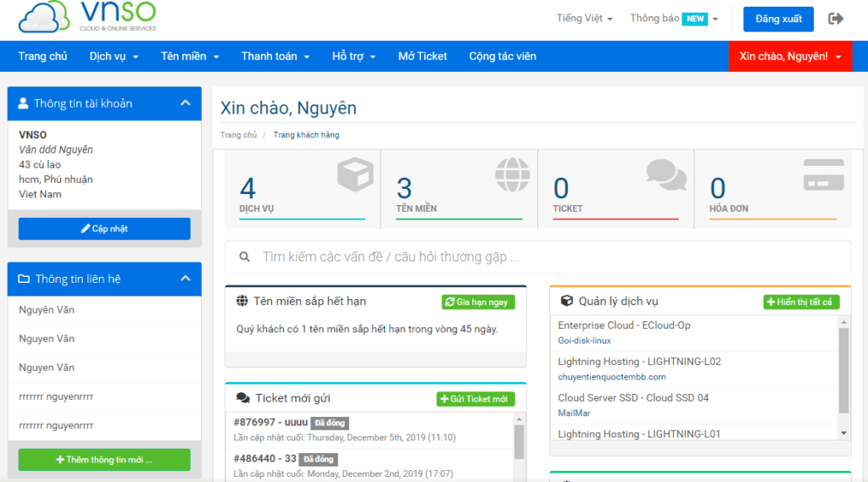Expand the Dịch vụ menu
868x482 pixels.
click(114, 57)
